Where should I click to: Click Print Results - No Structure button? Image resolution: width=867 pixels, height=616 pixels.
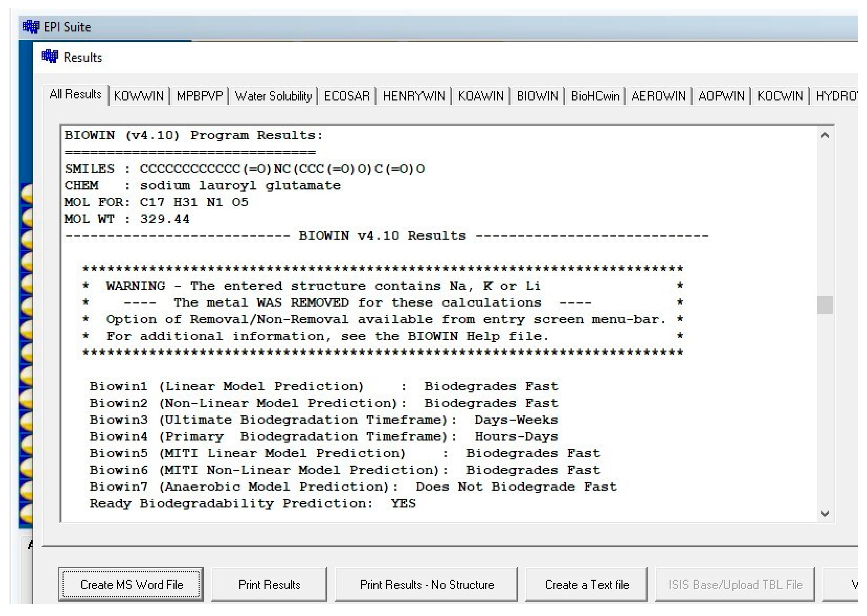tap(426, 585)
